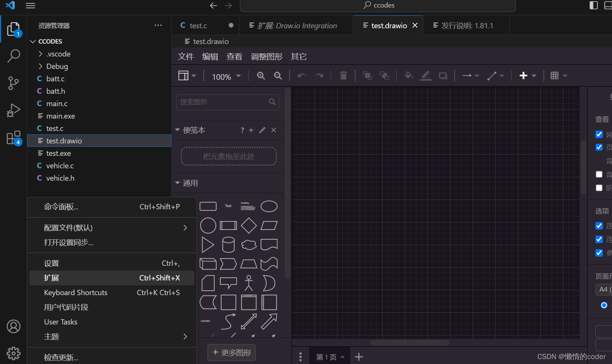The height and width of the screenshot is (364, 612).
Task: Toggle the page view checkbox
Action: [x=599, y=147]
